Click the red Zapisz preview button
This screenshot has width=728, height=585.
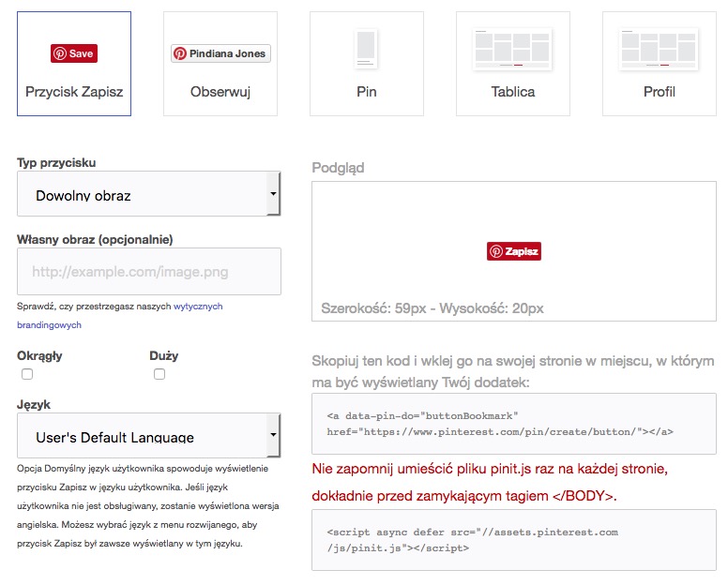coord(514,251)
